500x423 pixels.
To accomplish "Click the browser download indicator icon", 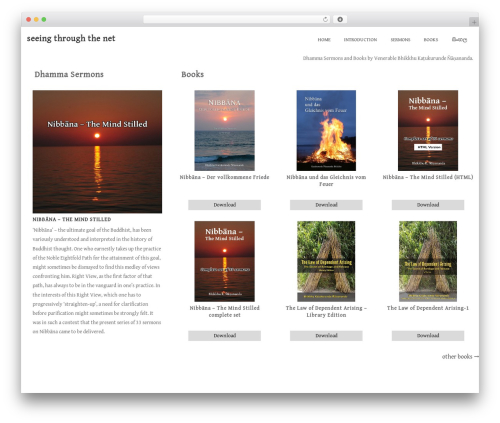I will [340, 19].
